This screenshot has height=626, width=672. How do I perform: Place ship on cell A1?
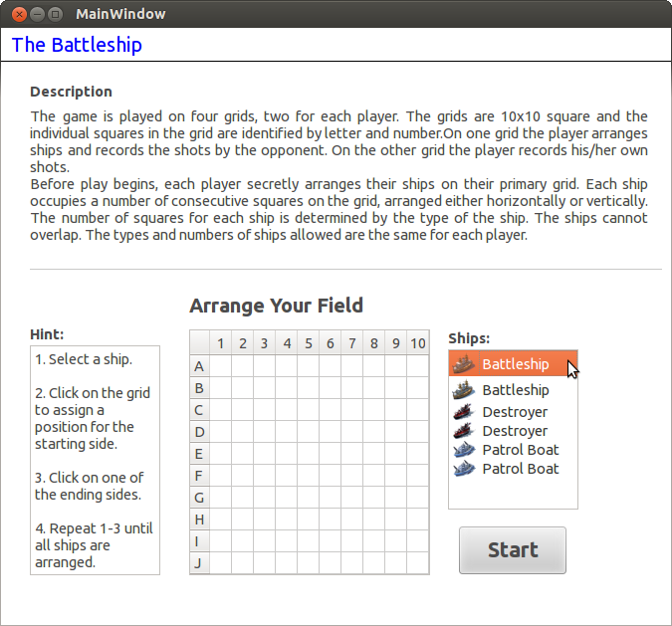220,366
